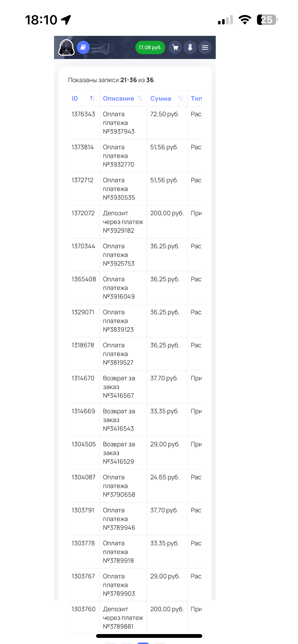This screenshot has width=298, height=644.
Task: Click Возврат за заказ №3416567 description
Action: click(119, 387)
